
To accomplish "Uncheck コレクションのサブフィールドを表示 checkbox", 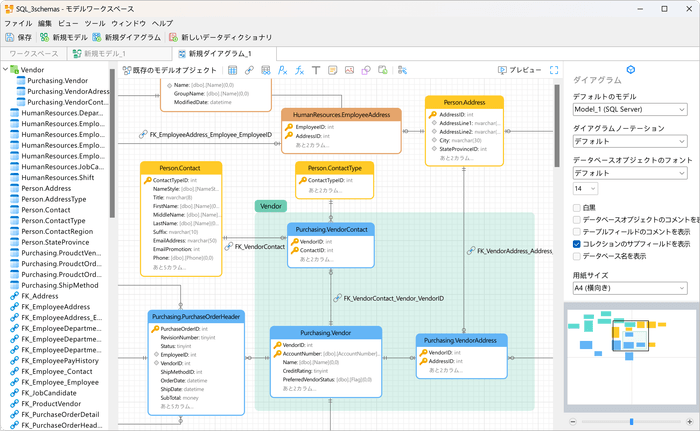I will pos(577,243).
